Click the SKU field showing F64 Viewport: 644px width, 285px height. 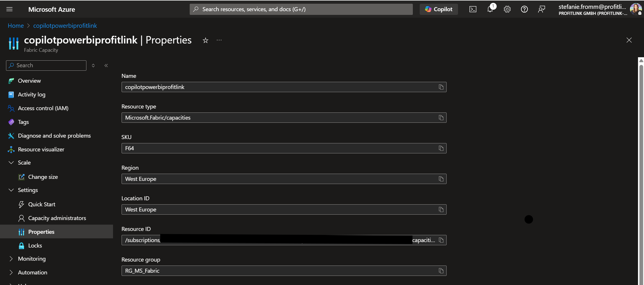pos(284,148)
